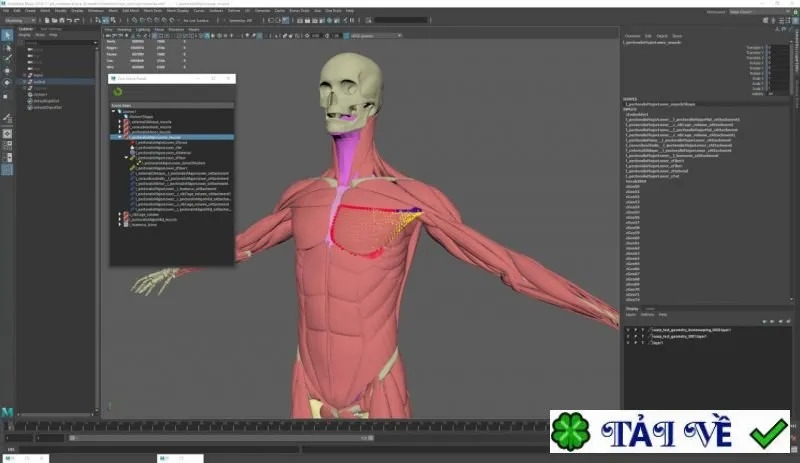Click the single perspective view layout icon
Screen dimensions: 800x463
[7, 134]
